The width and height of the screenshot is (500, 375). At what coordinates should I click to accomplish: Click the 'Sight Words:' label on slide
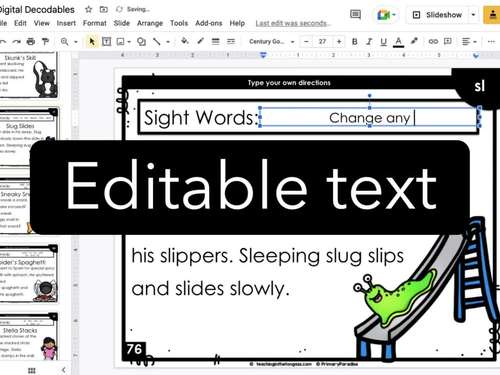click(x=200, y=117)
